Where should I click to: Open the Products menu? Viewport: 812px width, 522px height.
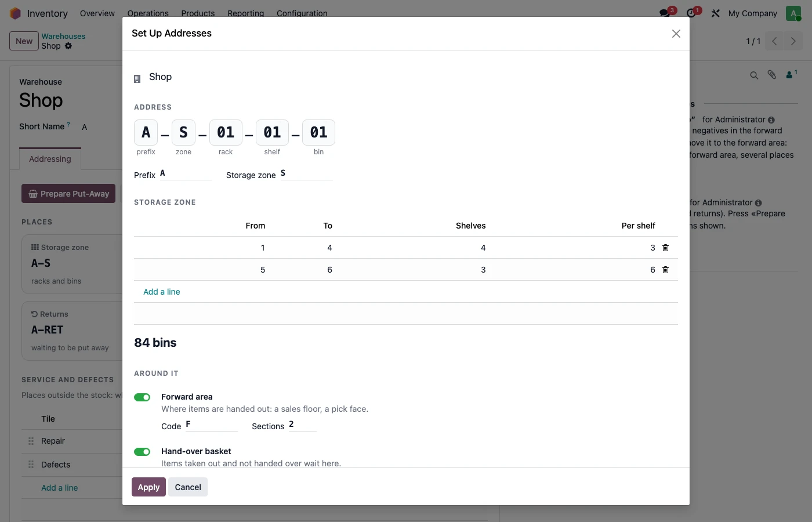198,13
